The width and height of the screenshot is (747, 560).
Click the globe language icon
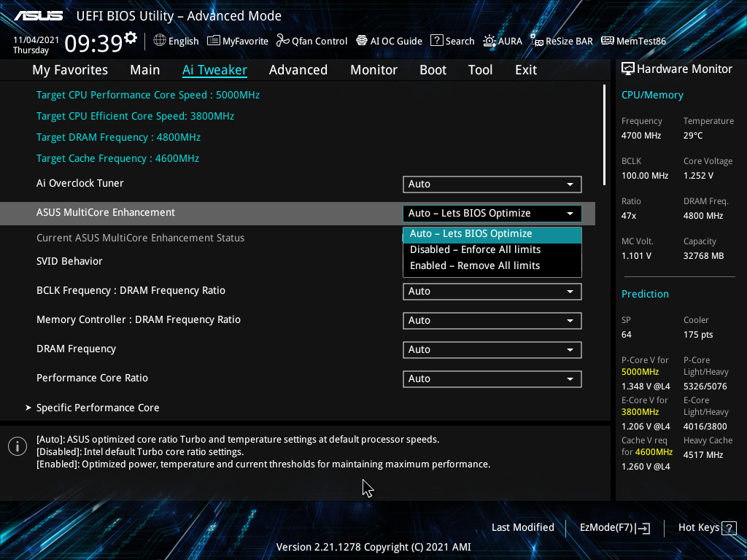[160, 41]
